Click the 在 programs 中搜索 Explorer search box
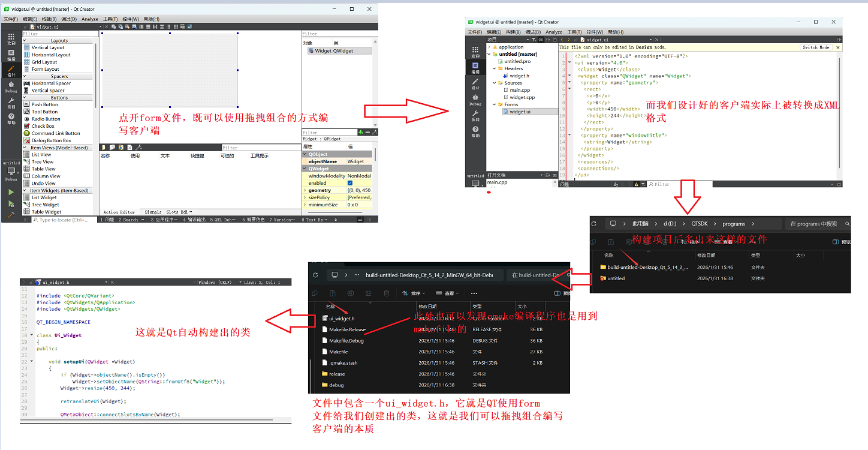 [818, 224]
